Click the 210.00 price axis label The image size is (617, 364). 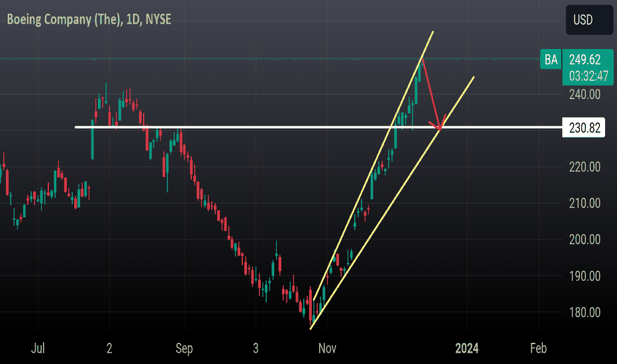tap(585, 203)
